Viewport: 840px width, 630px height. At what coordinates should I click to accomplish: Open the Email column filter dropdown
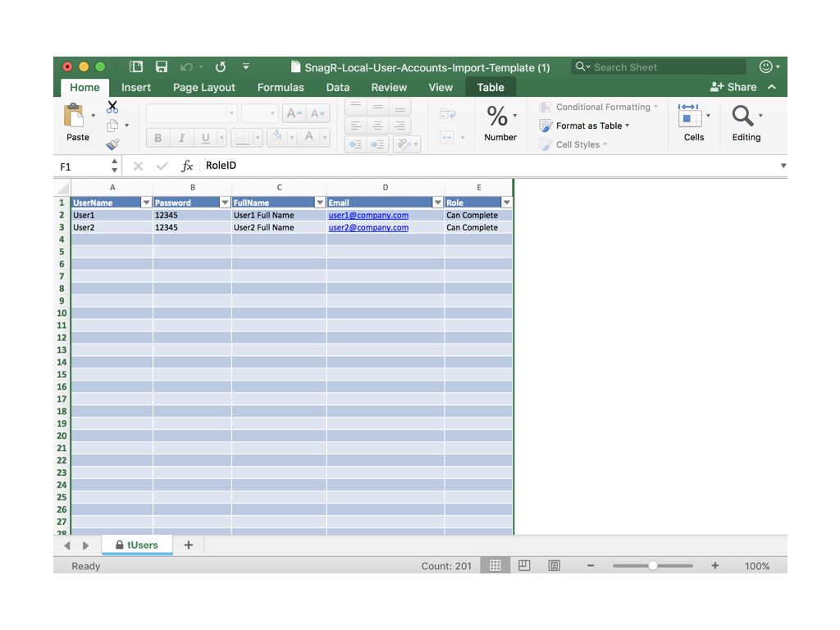438,203
